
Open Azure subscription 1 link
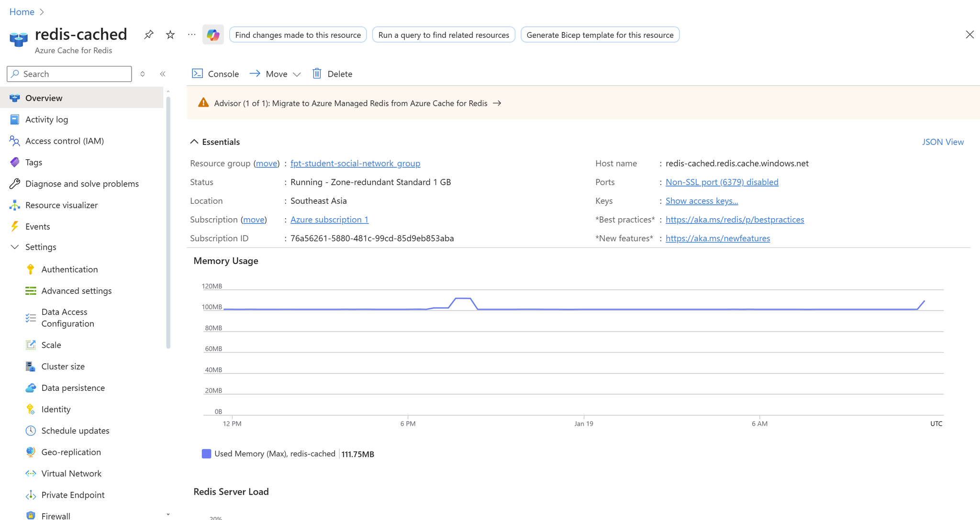(329, 220)
